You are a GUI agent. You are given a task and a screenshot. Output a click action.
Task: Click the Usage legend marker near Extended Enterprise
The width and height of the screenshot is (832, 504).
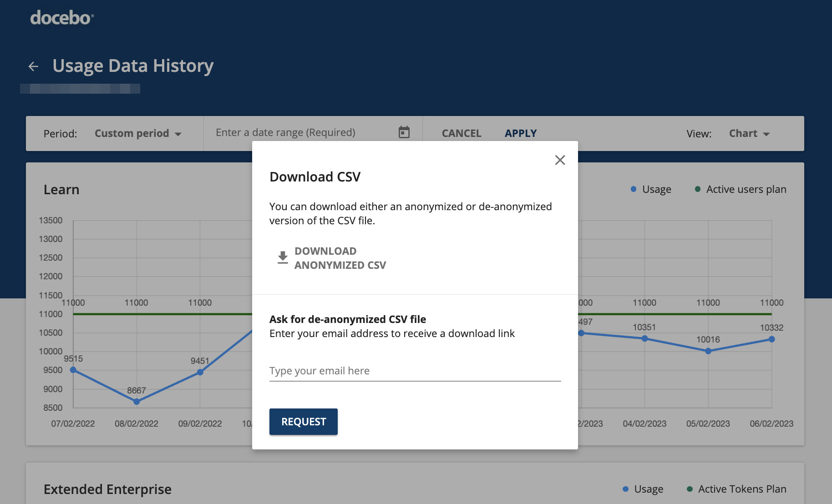pyautogui.click(x=625, y=489)
